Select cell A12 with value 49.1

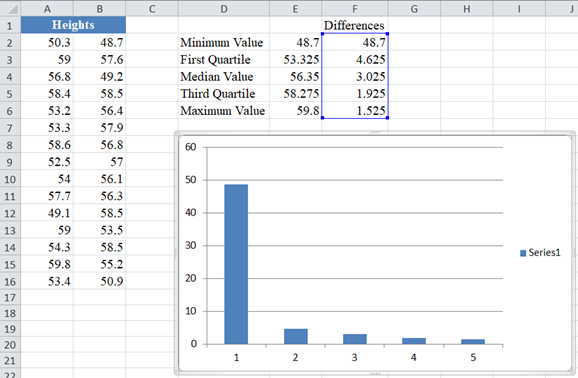point(47,213)
